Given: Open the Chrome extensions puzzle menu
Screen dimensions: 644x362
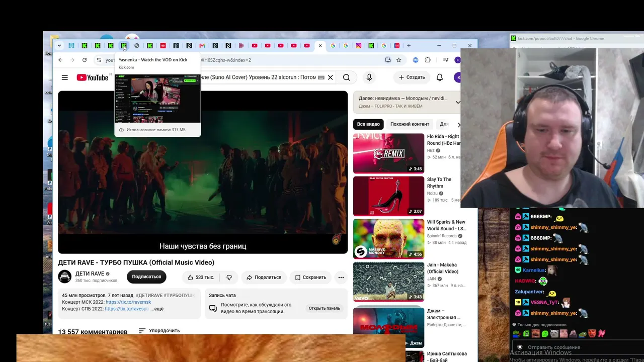Looking at the screenshot, I should (428, 60).
